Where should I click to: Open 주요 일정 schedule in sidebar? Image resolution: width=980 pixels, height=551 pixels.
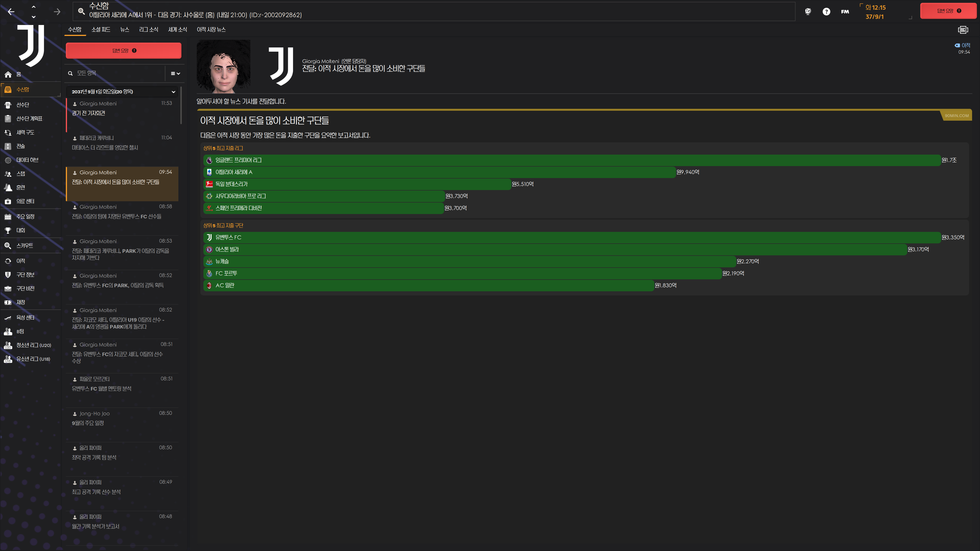coord(30,216)
